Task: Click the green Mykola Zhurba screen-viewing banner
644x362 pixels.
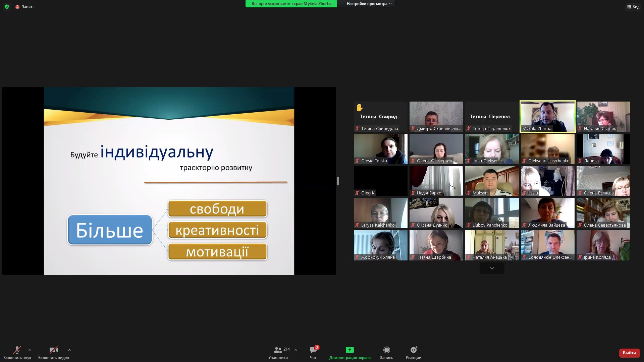Action: click(x=291, y=4)
